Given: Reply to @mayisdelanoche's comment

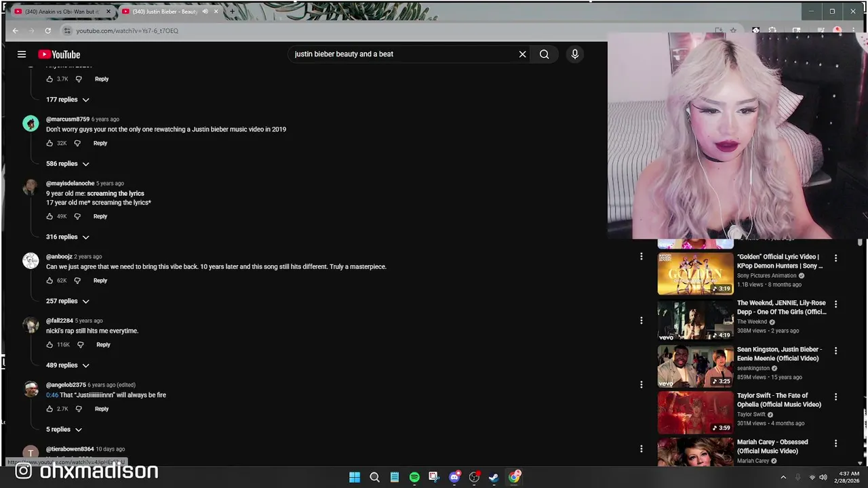Looking at the screenshot, I should pos(100,216).
